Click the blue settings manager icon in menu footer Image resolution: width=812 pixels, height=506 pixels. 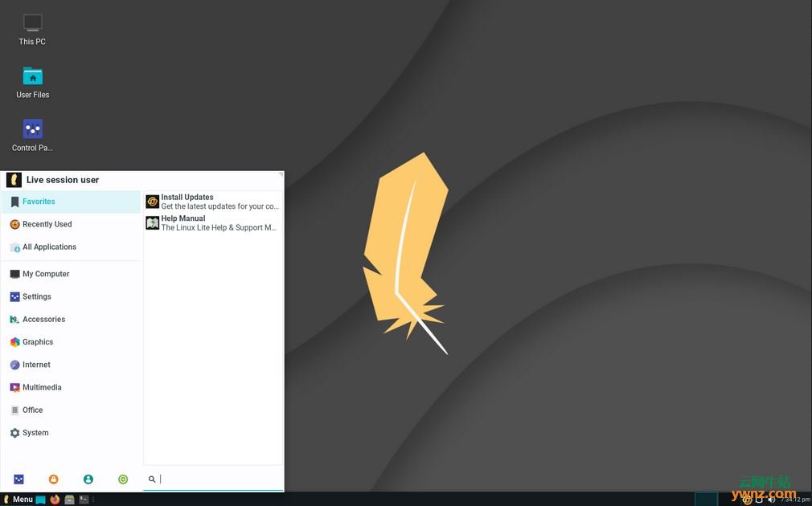click(x=18, y=479)
